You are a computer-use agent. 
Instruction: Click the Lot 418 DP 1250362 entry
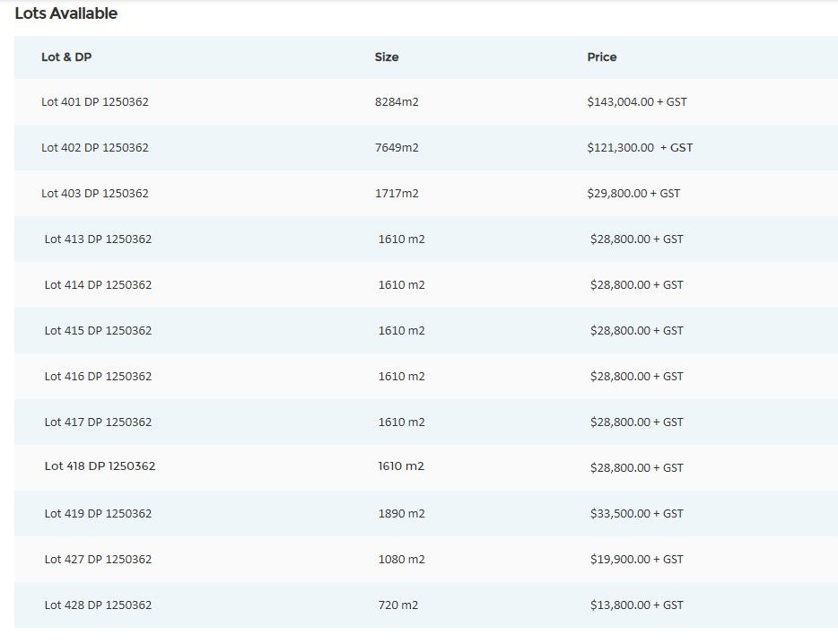pos(100,466)
